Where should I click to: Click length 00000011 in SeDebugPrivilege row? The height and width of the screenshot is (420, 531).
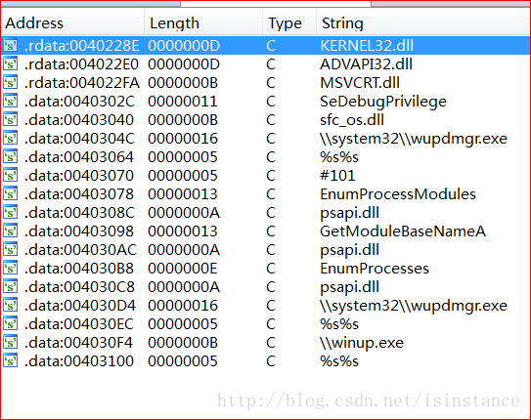coord(183,102)
